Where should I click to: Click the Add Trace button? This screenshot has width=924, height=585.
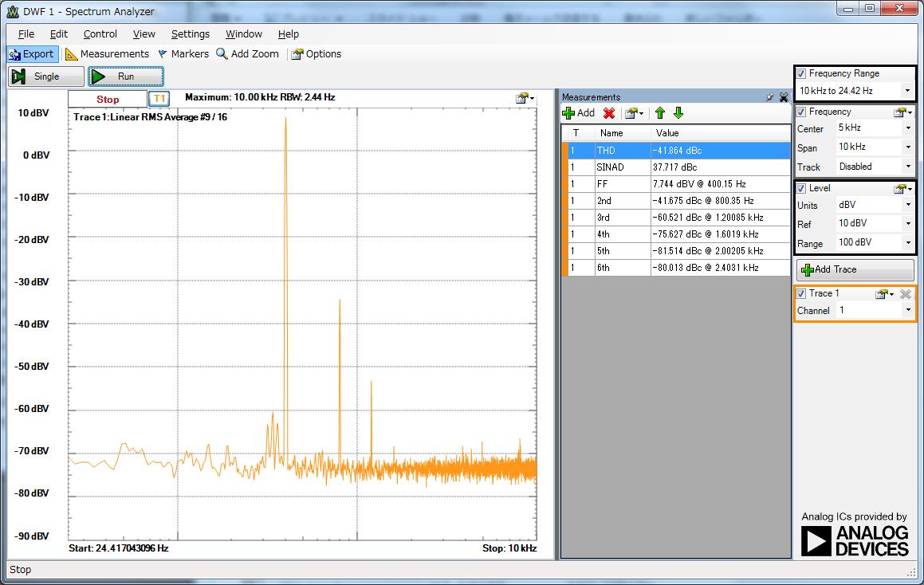(x=855, y=269)
